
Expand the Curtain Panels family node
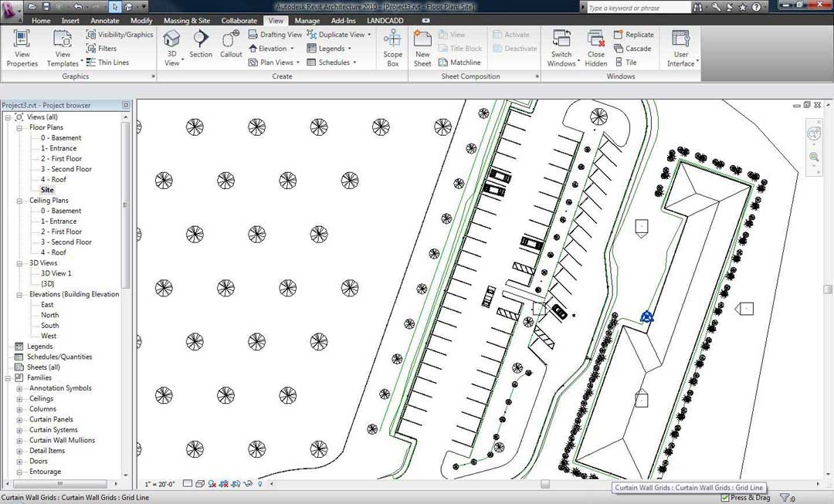click(19, 420)
